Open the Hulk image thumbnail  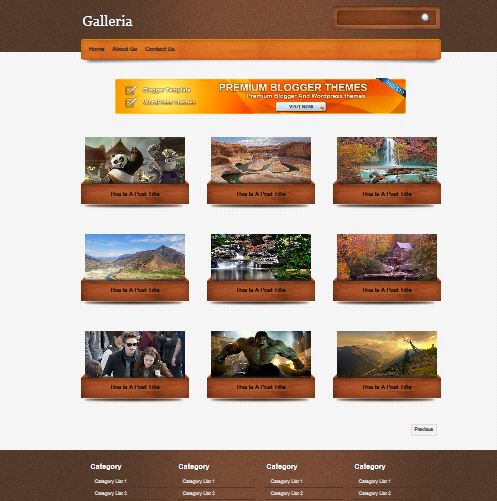tap(261, 354)
